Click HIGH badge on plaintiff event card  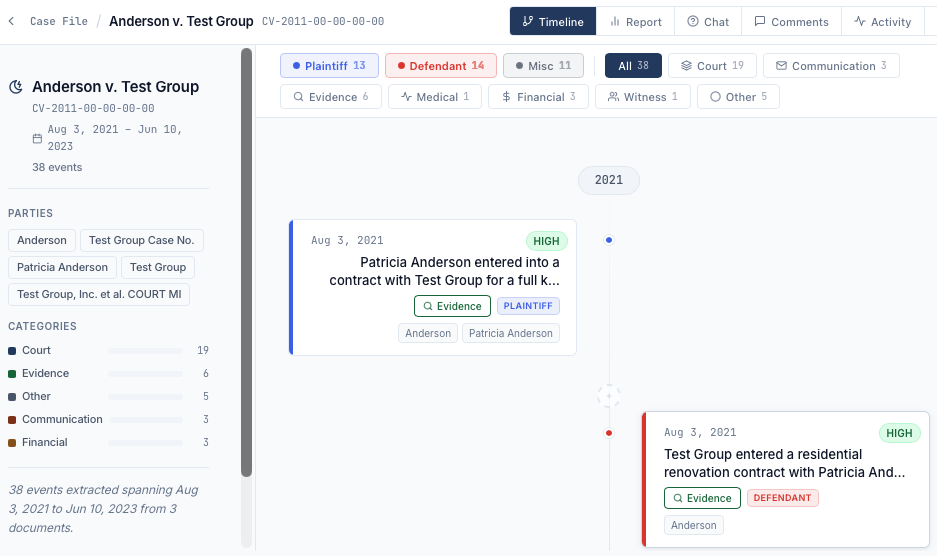click(x=546, y=241)
